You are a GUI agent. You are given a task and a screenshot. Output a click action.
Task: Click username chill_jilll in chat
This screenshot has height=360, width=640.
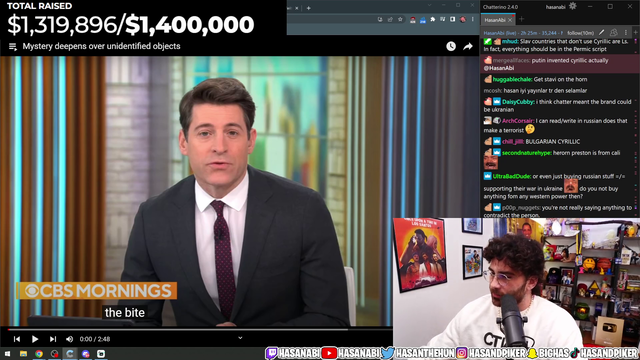pos(513,142)
